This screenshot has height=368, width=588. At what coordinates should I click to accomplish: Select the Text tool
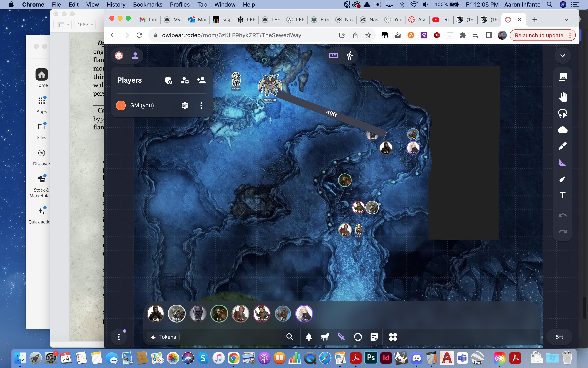[x=562, y=195]
